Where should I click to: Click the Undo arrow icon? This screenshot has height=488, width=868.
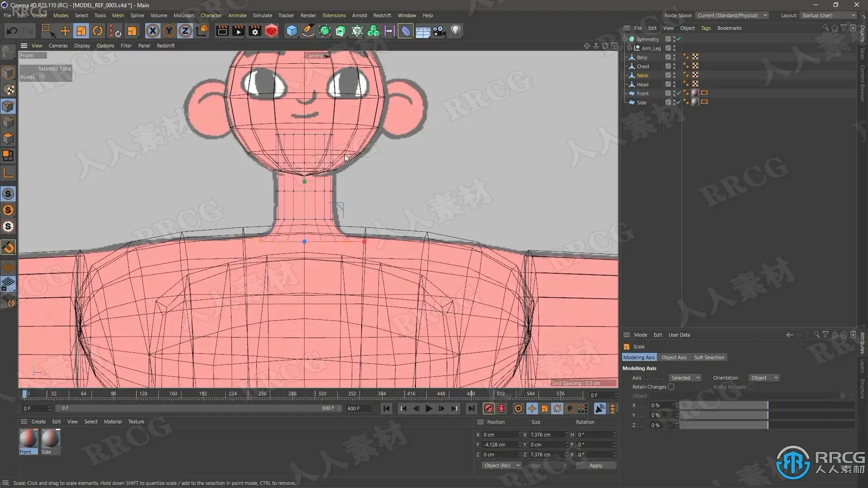(x=12, y=31)
